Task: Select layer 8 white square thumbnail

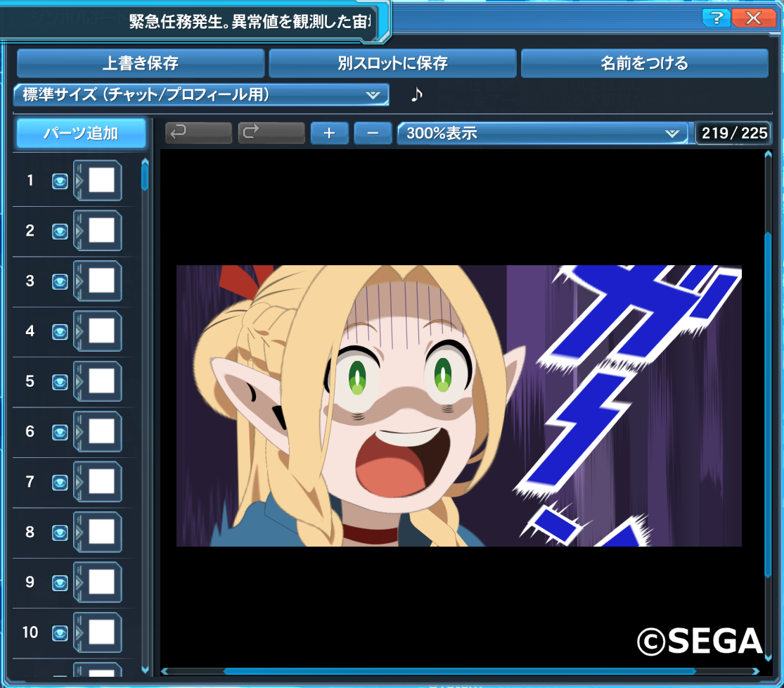Action: tap(101, 533)
